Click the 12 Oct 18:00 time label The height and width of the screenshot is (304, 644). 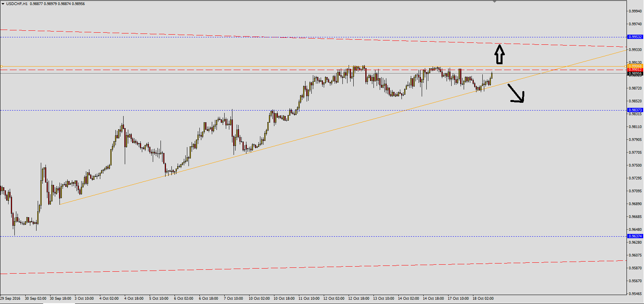[x=359, y=299]
